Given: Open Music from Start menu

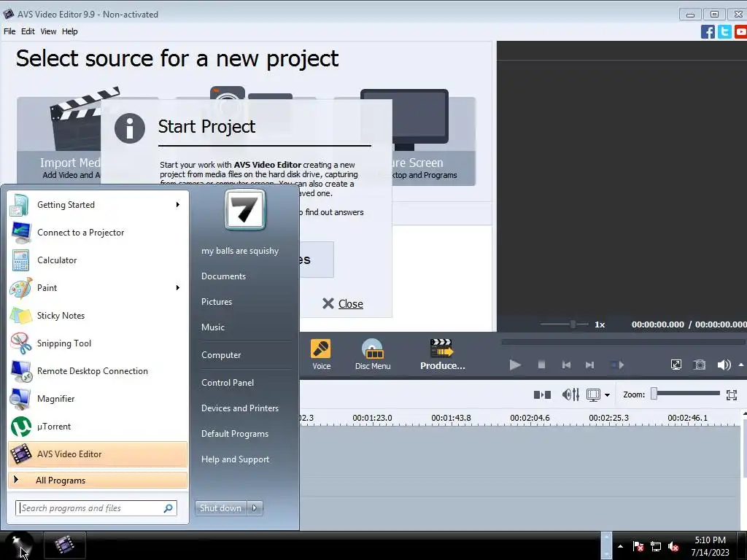Looking at the screenshot, I should pyautogui.click(x=213, y=327).
